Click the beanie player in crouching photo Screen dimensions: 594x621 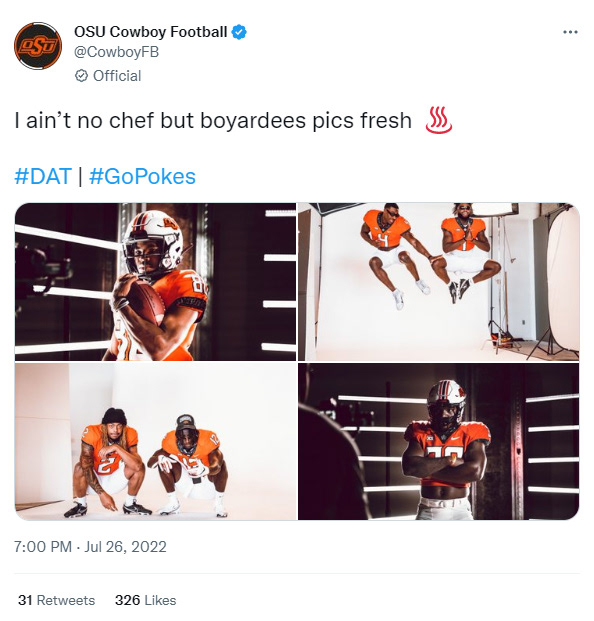[108, 461]
